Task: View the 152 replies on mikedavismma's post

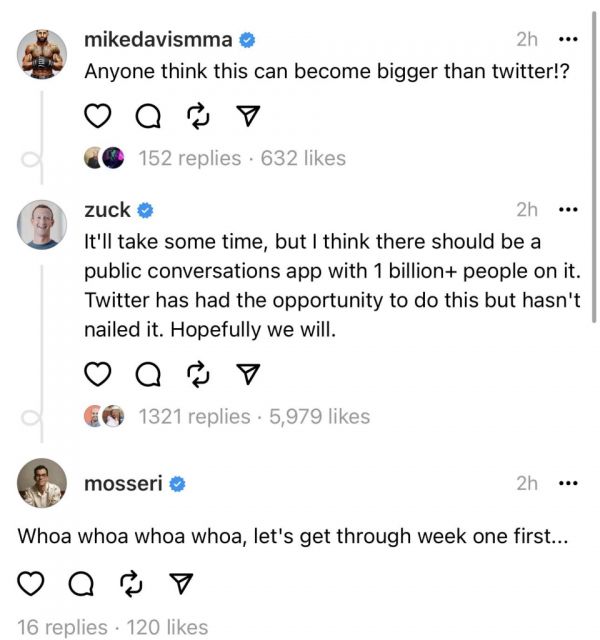Action: click(x=189, y=158)
